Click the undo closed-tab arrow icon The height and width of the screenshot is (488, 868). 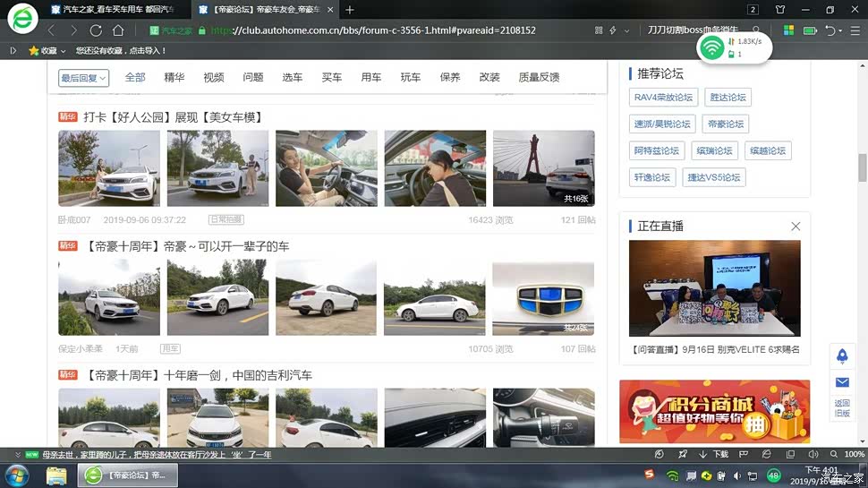(x=830, y=30)
